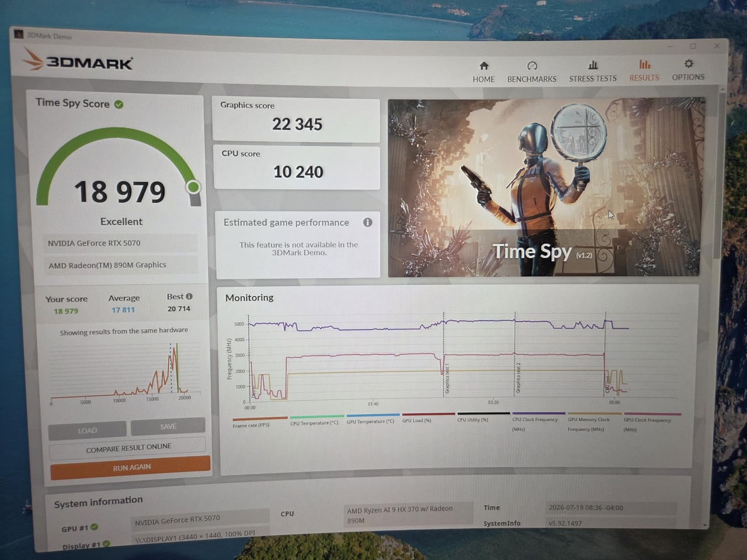Click the green checkmark beside Time Spy Score
The height and width of the screenshot is (560, 747).
click(119, 104)
